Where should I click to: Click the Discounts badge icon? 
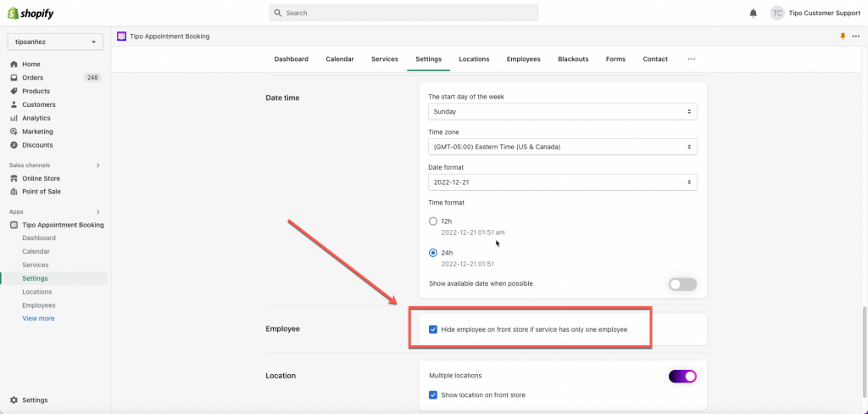(x=14, y=145)
